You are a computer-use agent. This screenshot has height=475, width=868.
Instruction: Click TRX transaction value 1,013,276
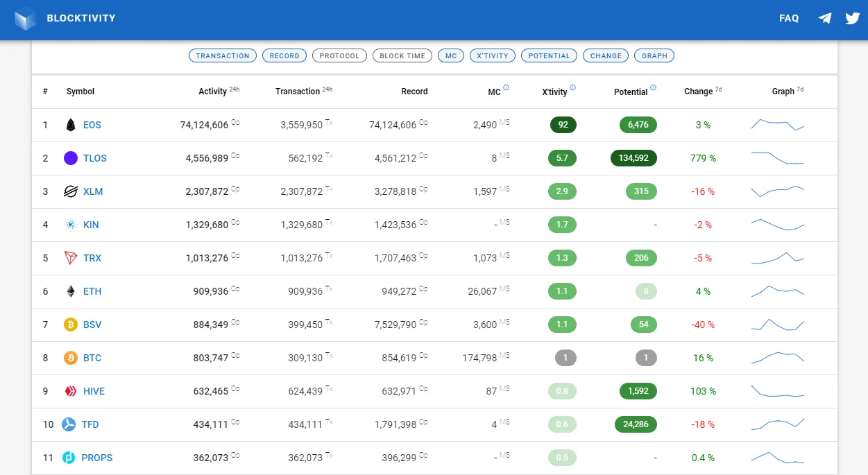point(302,258)
